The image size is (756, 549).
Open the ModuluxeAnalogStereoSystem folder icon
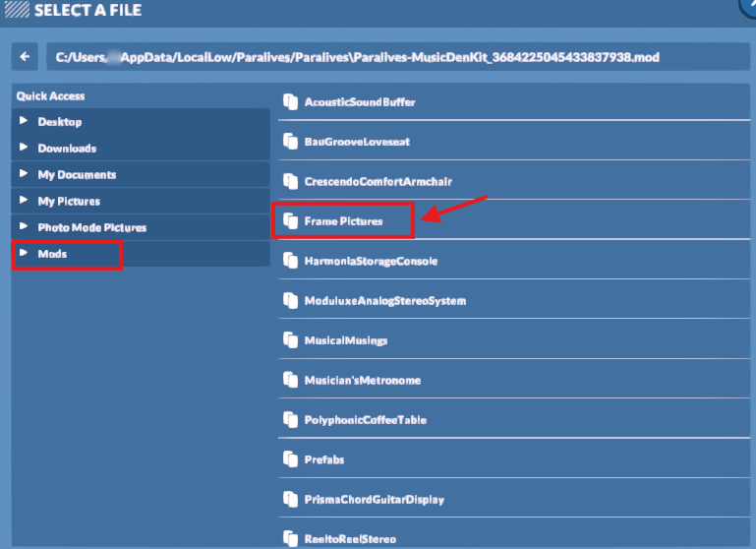pos(290,300)
